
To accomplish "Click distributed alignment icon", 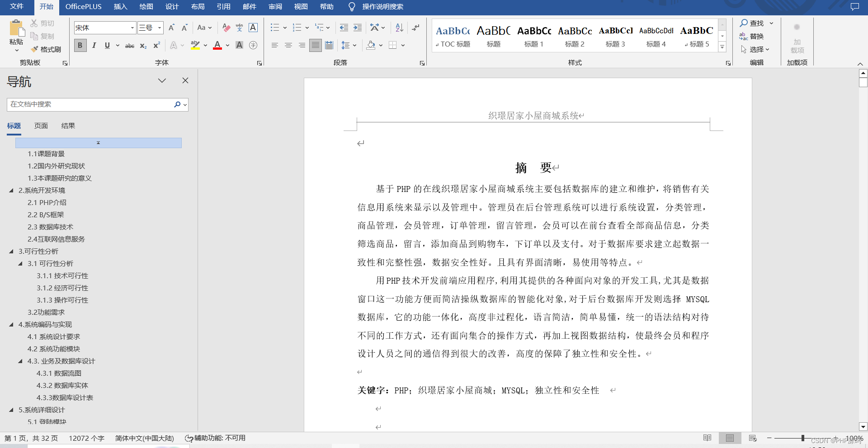I will (329, 45).
